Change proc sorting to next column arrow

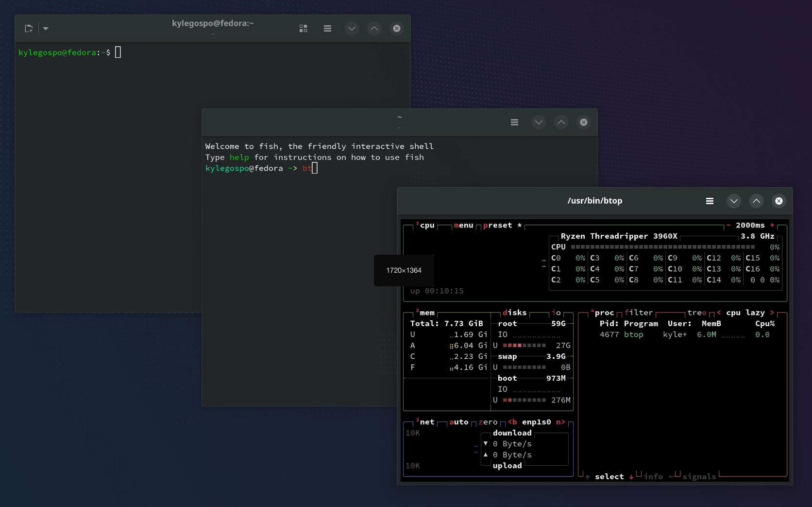click(772, 313)
